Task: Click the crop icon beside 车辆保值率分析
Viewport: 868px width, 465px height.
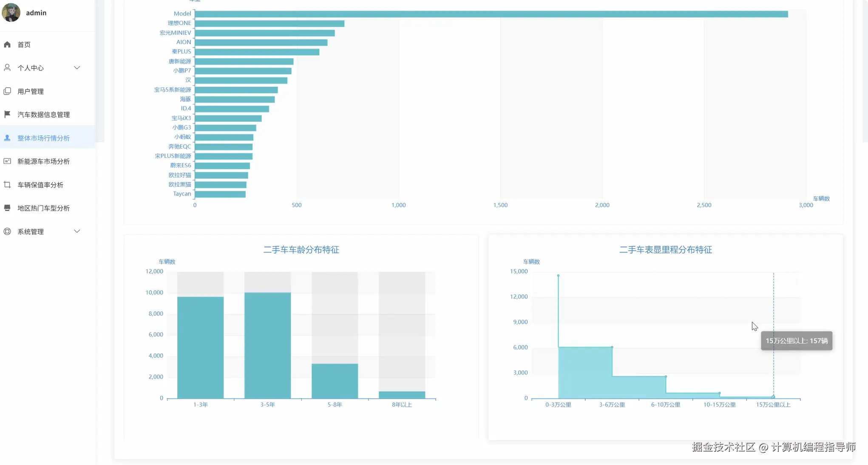Action: (x=7, y=184)
